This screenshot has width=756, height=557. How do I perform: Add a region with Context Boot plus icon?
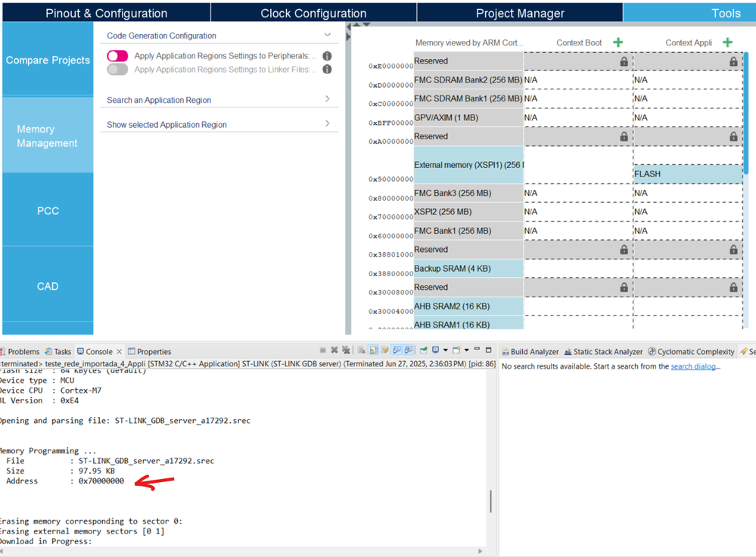click(618, 42)
